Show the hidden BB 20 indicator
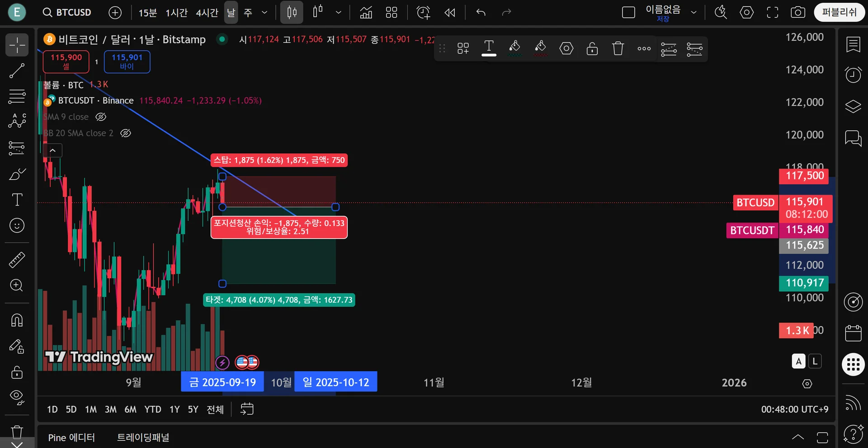 (126, 133)
